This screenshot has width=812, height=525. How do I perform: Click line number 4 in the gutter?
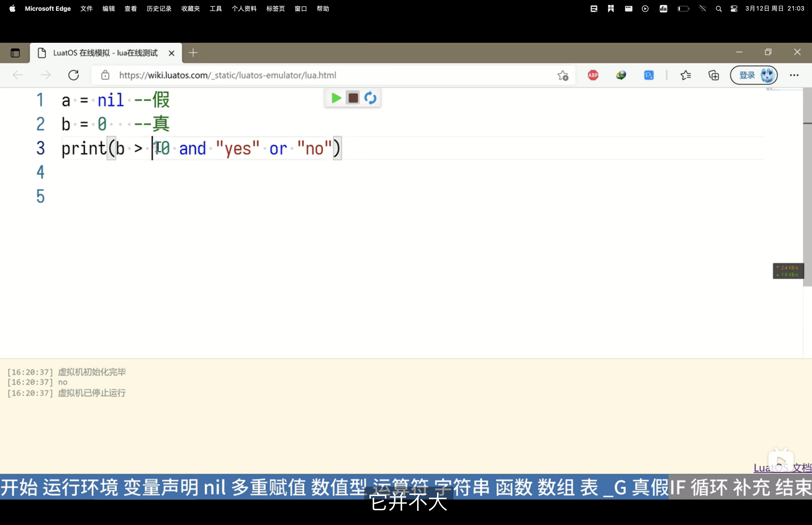tap(40, 172)
